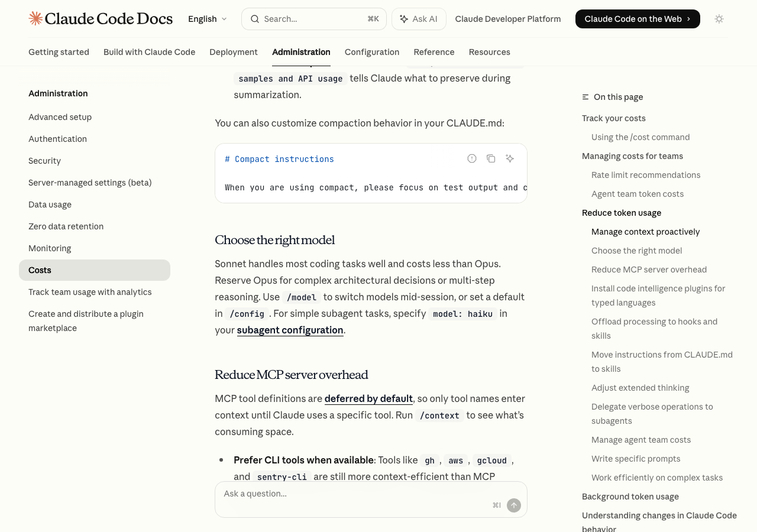Click the Claude Code Docs starburst logo
Image resolution: width=757 pixels, height=532 pixels.
(35, 18)
